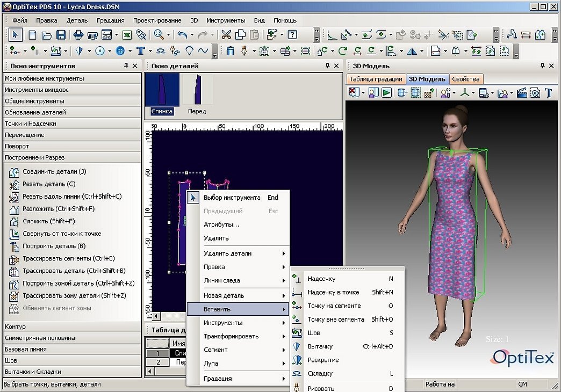
Task: Pin the 3D Модель panel
Action: 542,66
